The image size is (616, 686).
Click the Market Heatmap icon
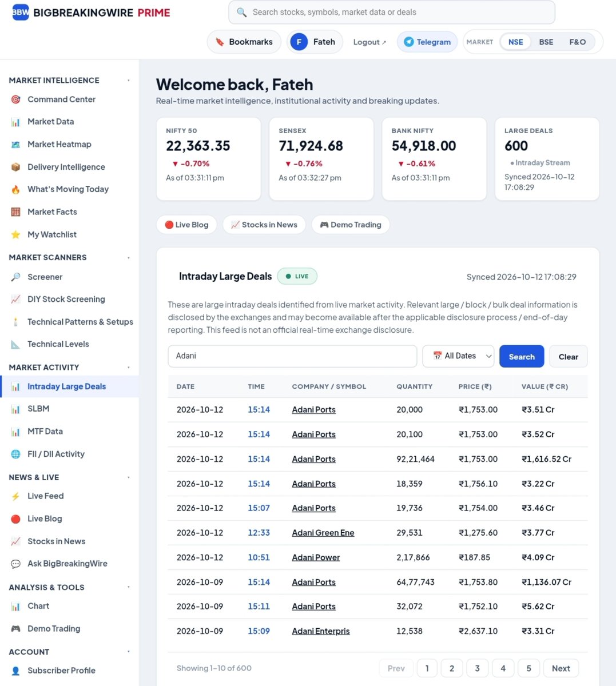click(x=16, y=145)
